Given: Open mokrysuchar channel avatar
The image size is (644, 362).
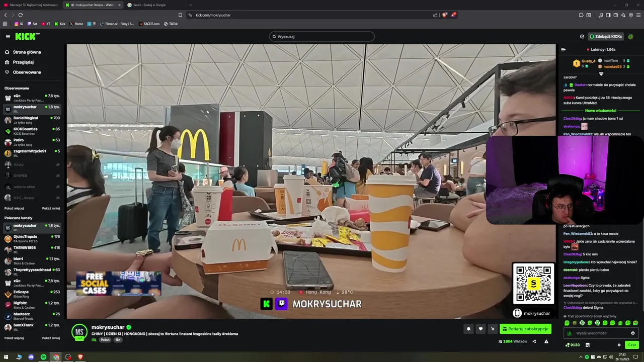Looking at the screenshot, I should (79, 332).
